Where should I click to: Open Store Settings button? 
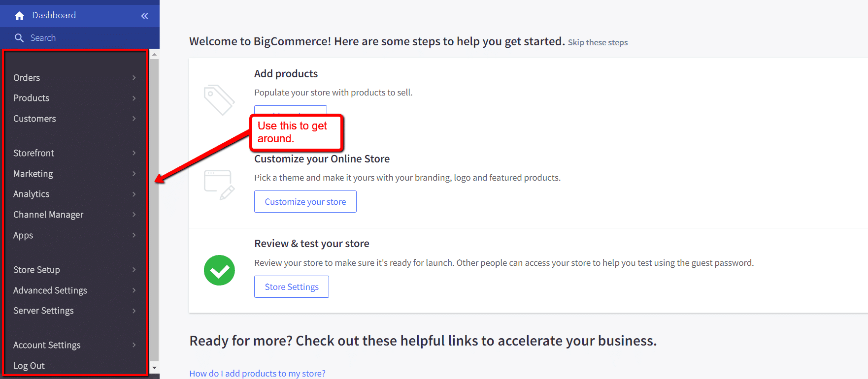[291, 287]
